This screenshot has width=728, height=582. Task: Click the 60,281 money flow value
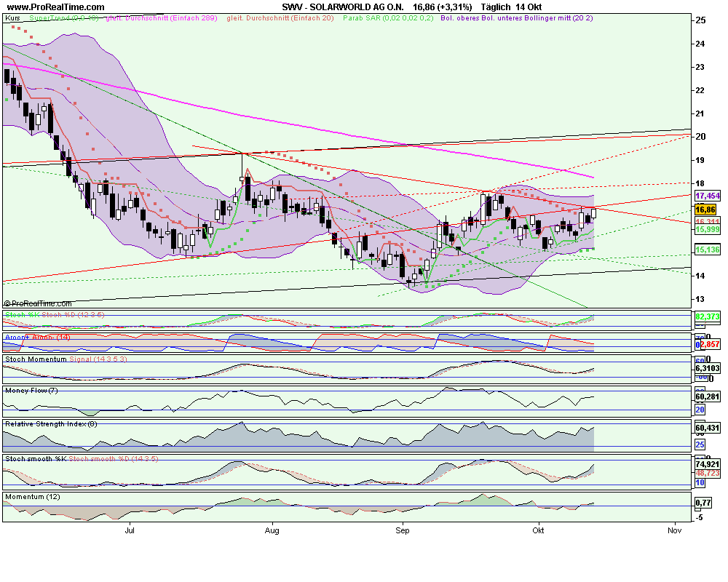[x=707, y=396]
